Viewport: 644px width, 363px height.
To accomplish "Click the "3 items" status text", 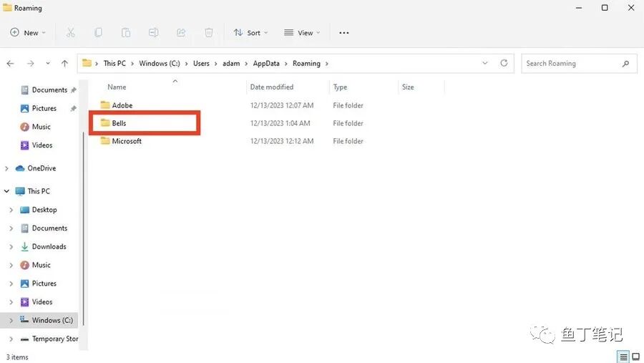I will tap(17, 357).
